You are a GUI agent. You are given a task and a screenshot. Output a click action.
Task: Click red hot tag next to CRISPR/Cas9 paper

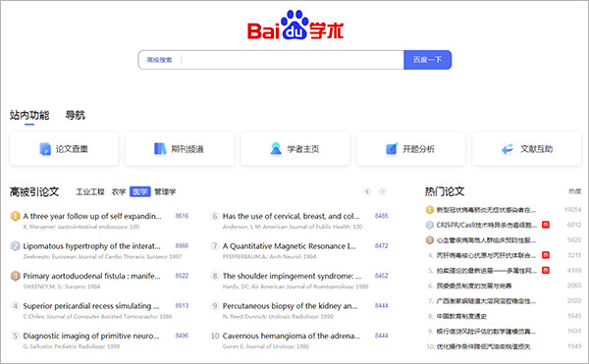546,225
